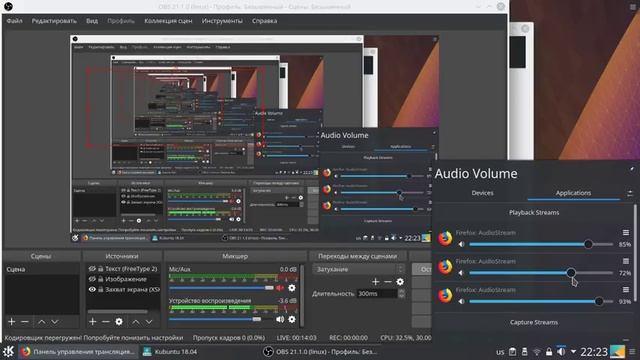Click the 72% Firefox AudioStream volume slider
Screen dimensions: 640x360
coord(541,273)
